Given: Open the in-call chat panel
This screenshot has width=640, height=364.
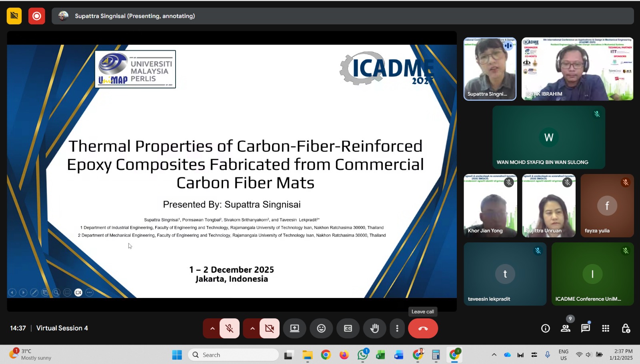Looking at the screenshot, I should (x=586, y=328).
